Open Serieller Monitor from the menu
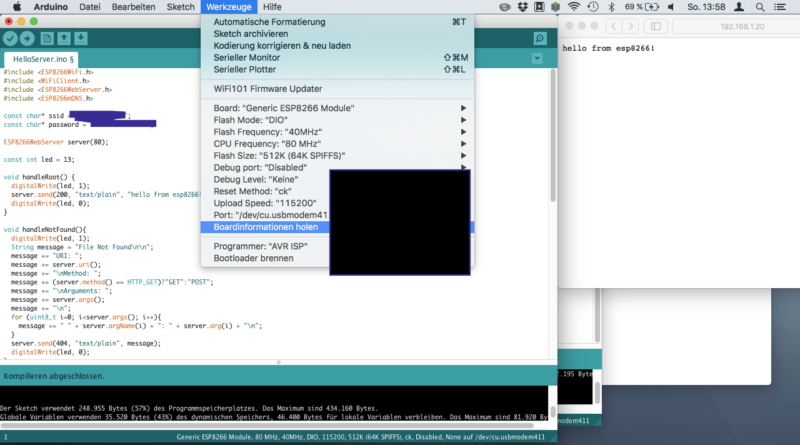 [x=337, y=58]
